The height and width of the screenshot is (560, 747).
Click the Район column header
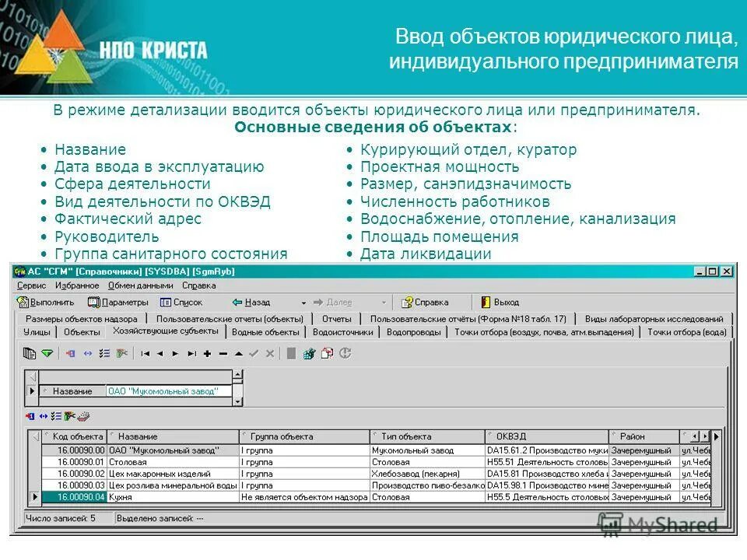[644, 436]
